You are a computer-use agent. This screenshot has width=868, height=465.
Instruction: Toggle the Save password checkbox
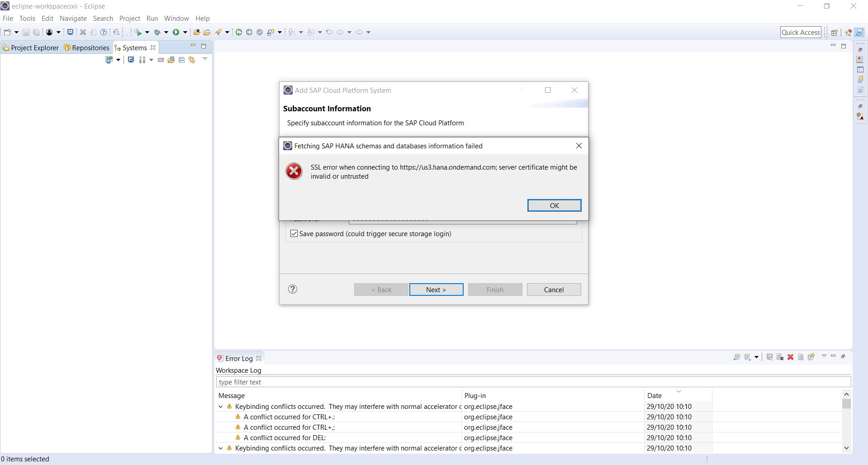point(294,233)
